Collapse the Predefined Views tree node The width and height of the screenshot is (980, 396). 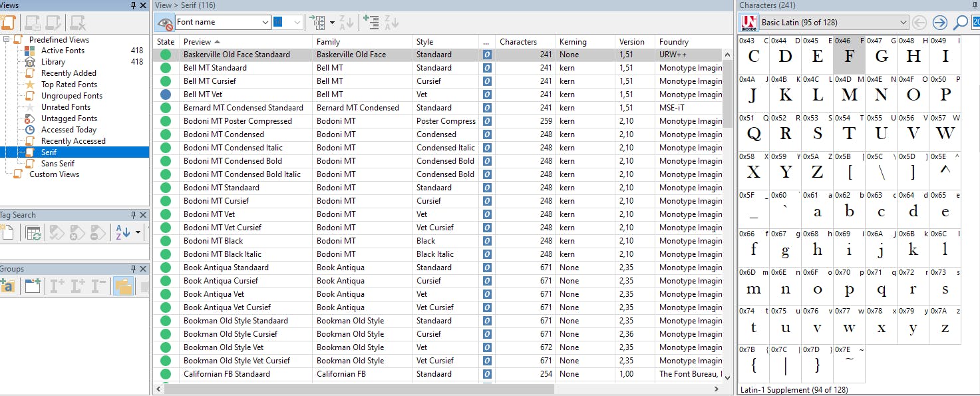(7, 40)
